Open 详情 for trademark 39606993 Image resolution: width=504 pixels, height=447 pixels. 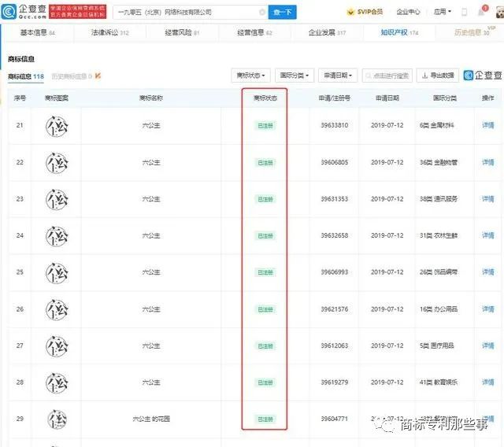(488, 272)
